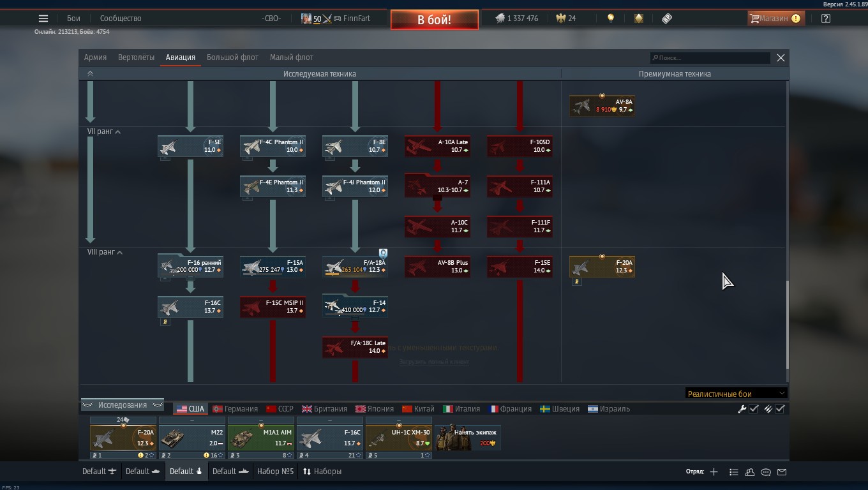Select the A-10C aircraft card
Image resolution: width=868 pixels, height=490 pixels.
point(437,226)
